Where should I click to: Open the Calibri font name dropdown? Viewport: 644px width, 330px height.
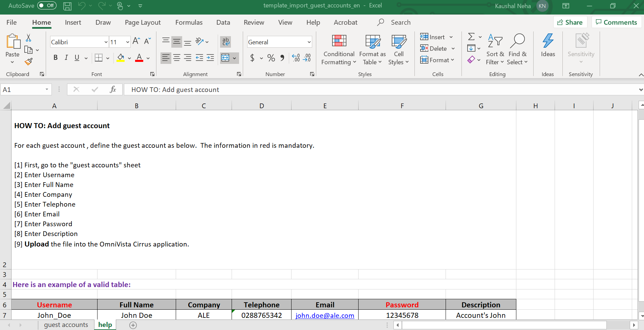coord(106,42)
